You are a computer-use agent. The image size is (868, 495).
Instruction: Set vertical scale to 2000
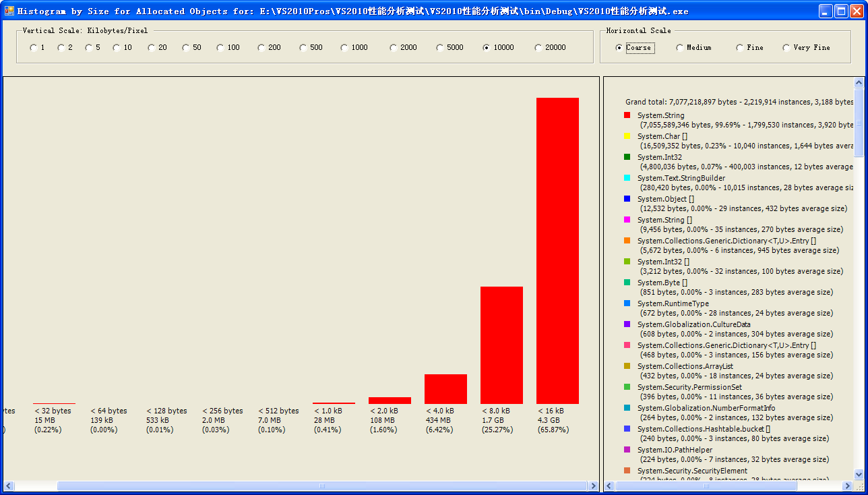pyautogui.click(x=404, y=48)
